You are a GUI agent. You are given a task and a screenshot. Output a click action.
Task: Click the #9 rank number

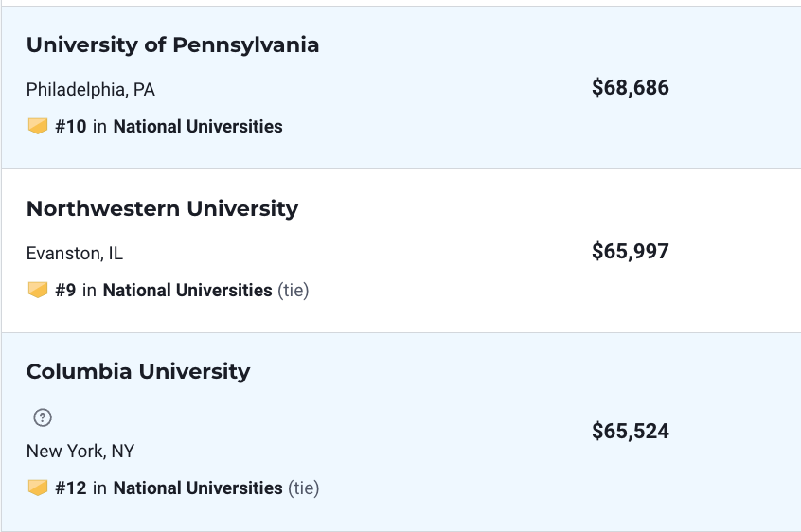pyautogui.click(x=65, y=290)
